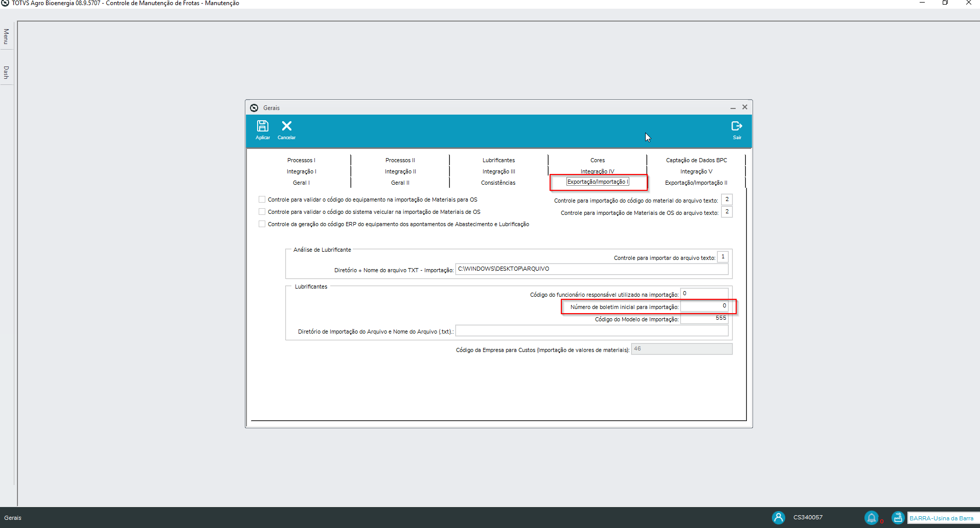Minimize the Gerais dialog
Screen dimensions: 980x528
[733, 107]
